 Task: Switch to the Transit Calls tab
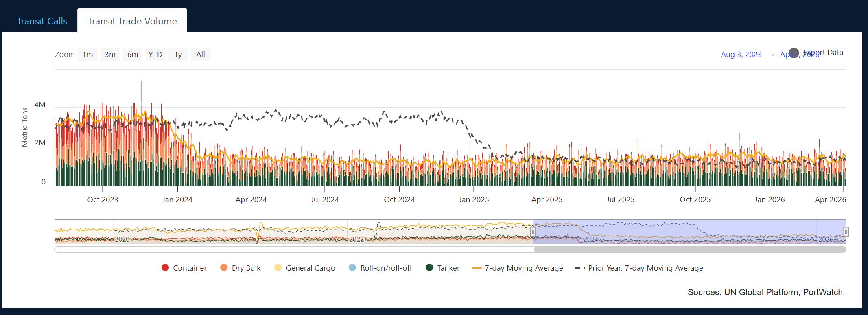(x=42, y=21)
